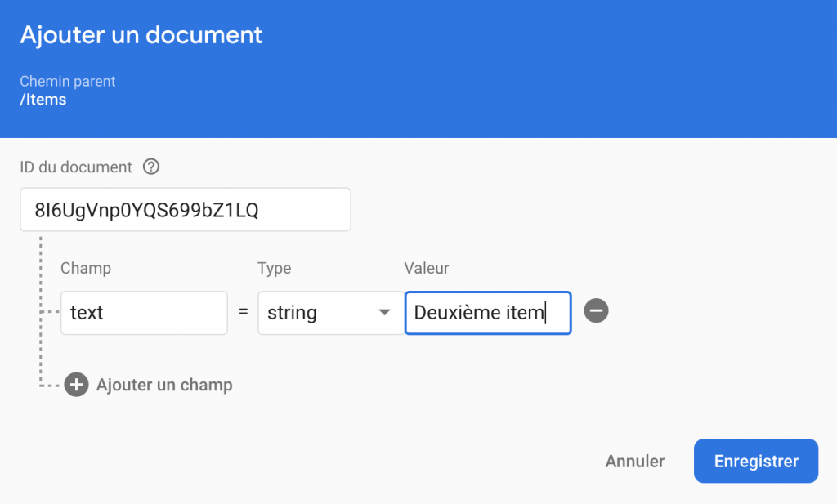Viewport: 837px width, 504px height.
Task: Click the Valeur column label
Action: coord(427,268)
